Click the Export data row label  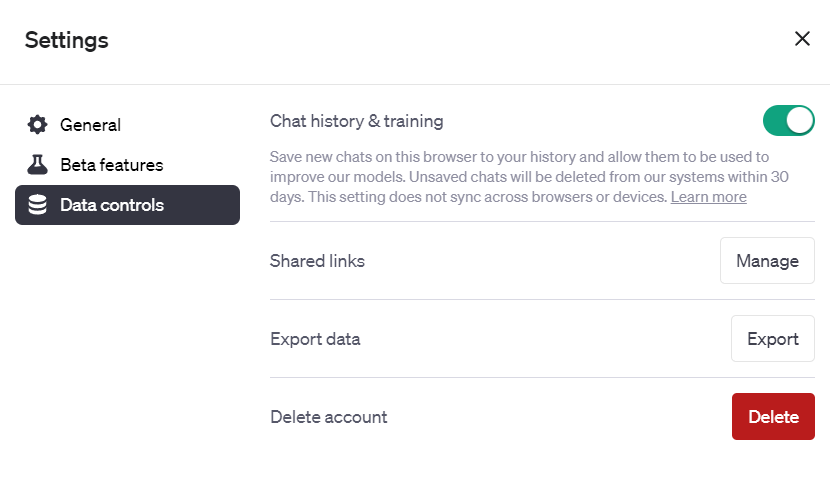[315, 339]
